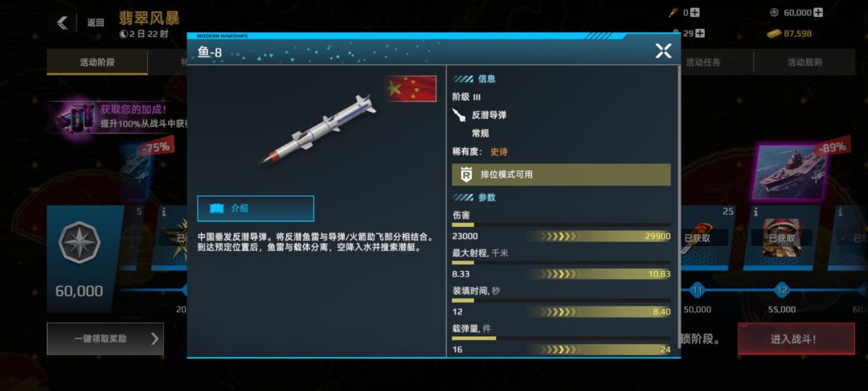Viewport: 868px width, 391px height.
Task: Click the 进入战斗 button
Action: coord(796,339)
